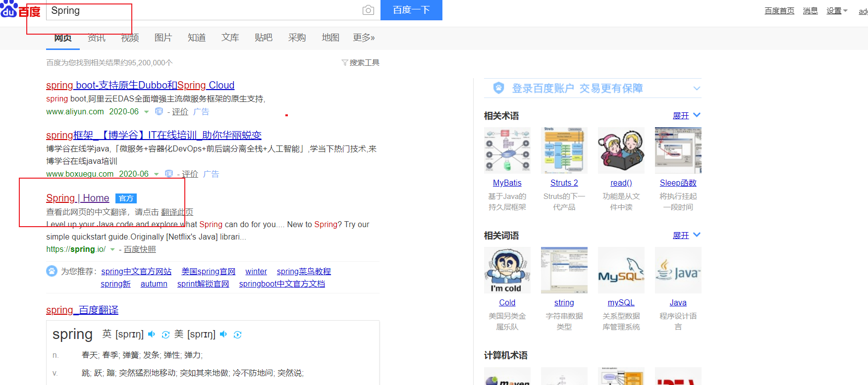Play the British pronunciation speaker icon
868x385 pixels.
pos(152,335)
